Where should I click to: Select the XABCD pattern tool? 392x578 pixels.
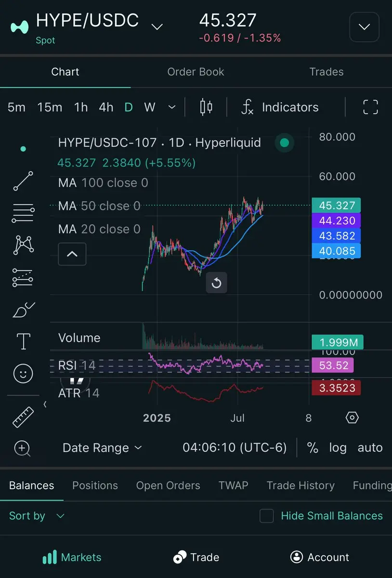23,245
